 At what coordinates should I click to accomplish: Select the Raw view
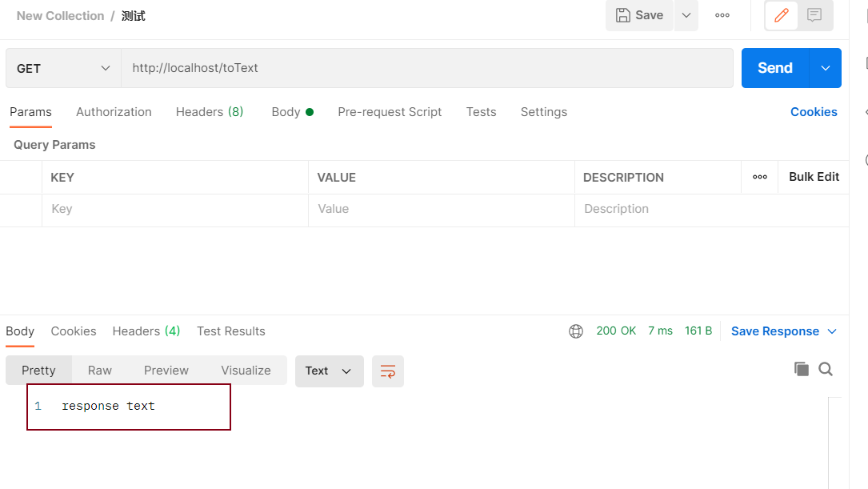[100, 371]
